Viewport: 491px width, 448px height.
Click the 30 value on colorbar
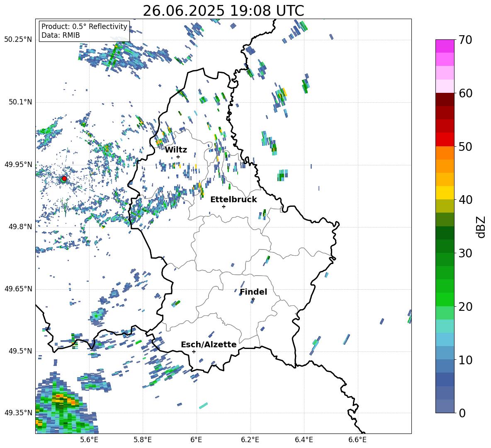(466, 253)
